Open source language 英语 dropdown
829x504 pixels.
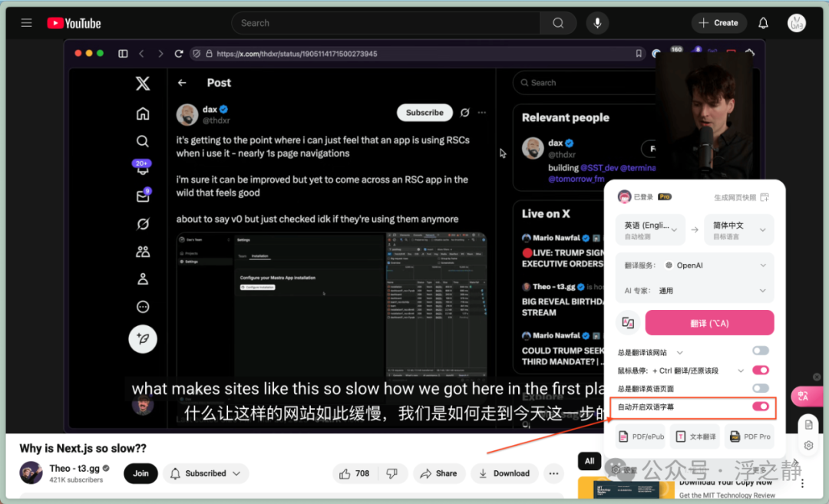pyautogui.click(x=650, y=230)
